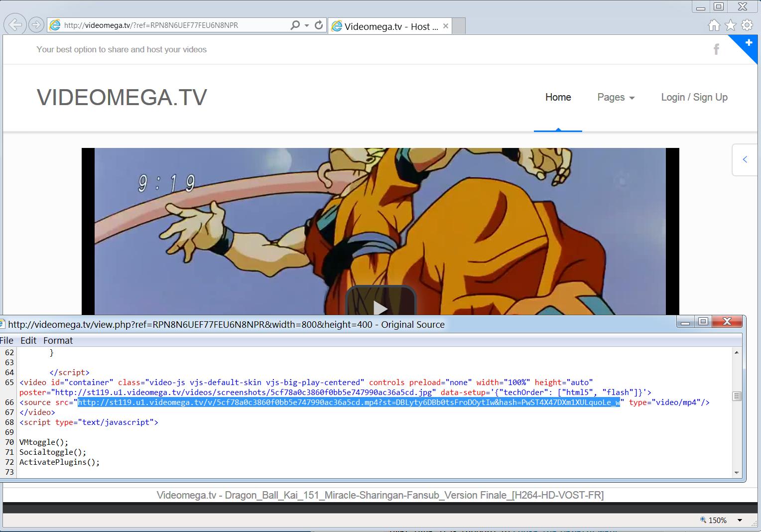Click the script type text/javascript line

pos(89,422)
